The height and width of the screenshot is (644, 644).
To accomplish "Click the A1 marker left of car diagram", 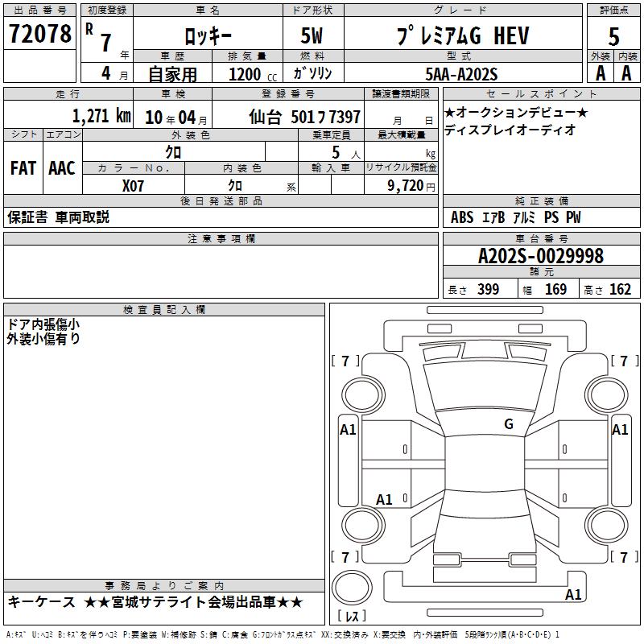I will [x=348, y=430].
